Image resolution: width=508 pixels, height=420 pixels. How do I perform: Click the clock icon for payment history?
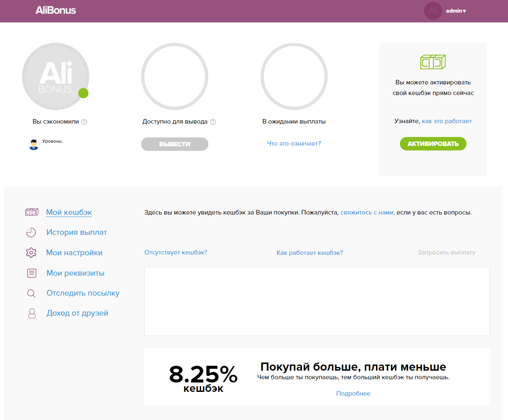tap(31, 232)
